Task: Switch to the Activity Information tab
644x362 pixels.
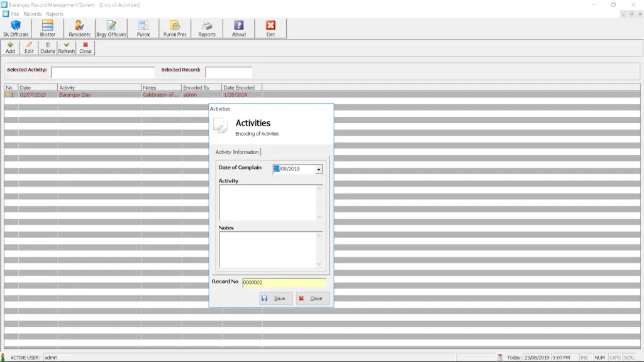Action: coord(236,151)
